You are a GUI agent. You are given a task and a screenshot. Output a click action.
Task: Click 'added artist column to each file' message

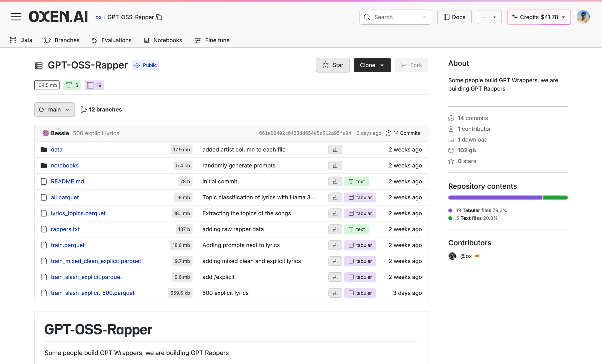(x=244, y=150)
